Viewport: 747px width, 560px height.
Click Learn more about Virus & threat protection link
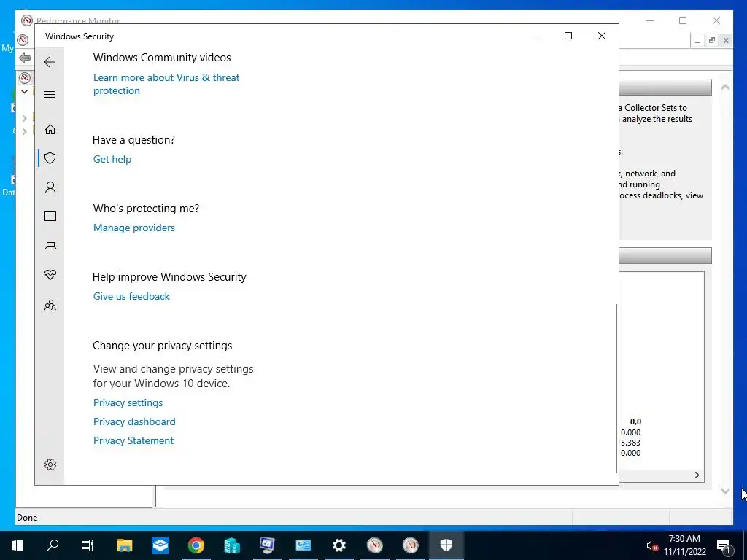click(x=166, y=84)
